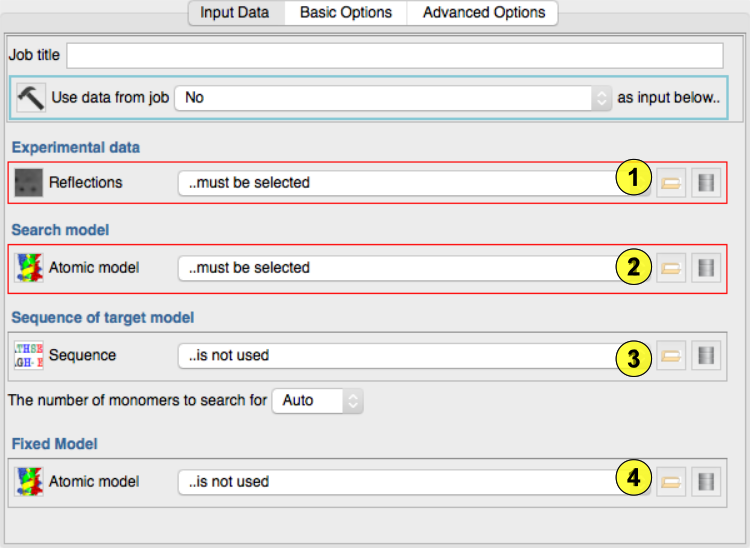Open database selector for Fixed Model
The image size is (750, 548).
pos(707,481)
